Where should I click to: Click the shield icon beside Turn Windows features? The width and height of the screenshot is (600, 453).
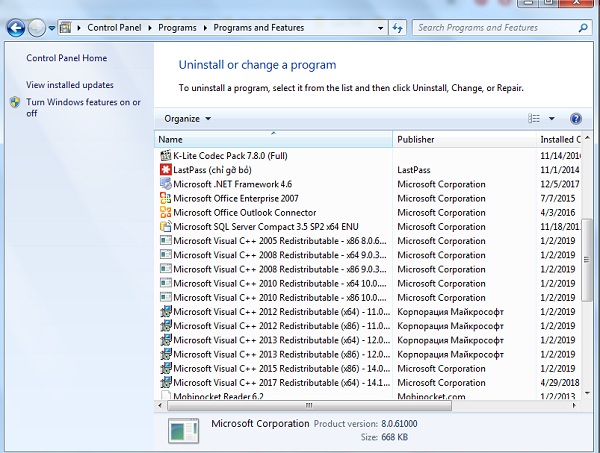[x=15, y=102]
